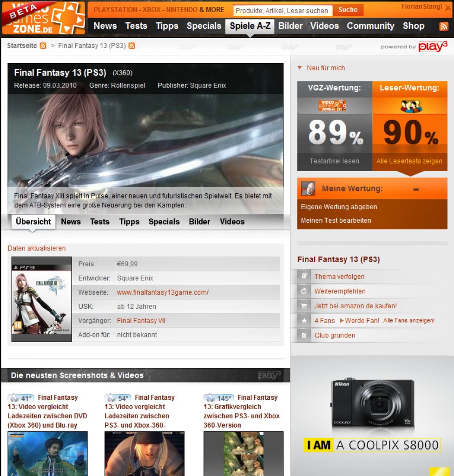The image size is (454, 476).
Task: Open the Tipps main navigation item
Action: click(x=167, y=26)
